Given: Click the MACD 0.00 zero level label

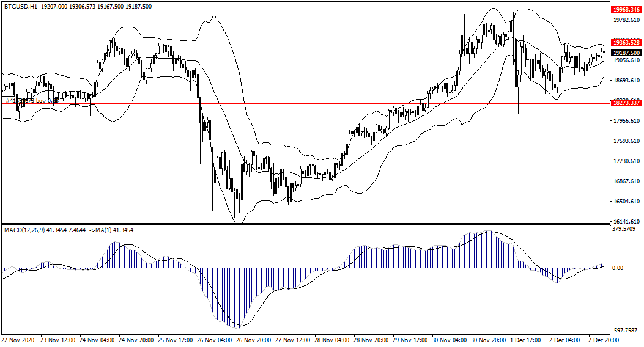Looking at the screenshot, I should (618, 268).
